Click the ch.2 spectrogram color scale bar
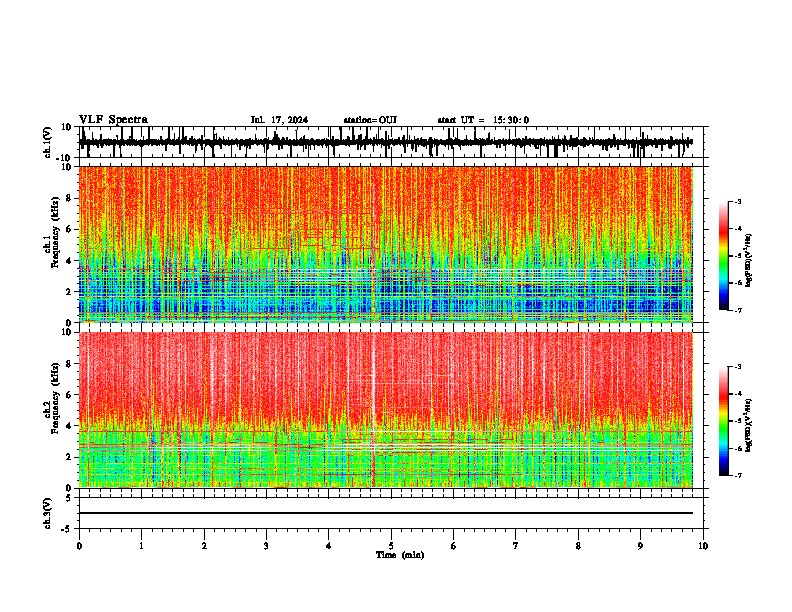792x612 pixels. coord(724,421)
